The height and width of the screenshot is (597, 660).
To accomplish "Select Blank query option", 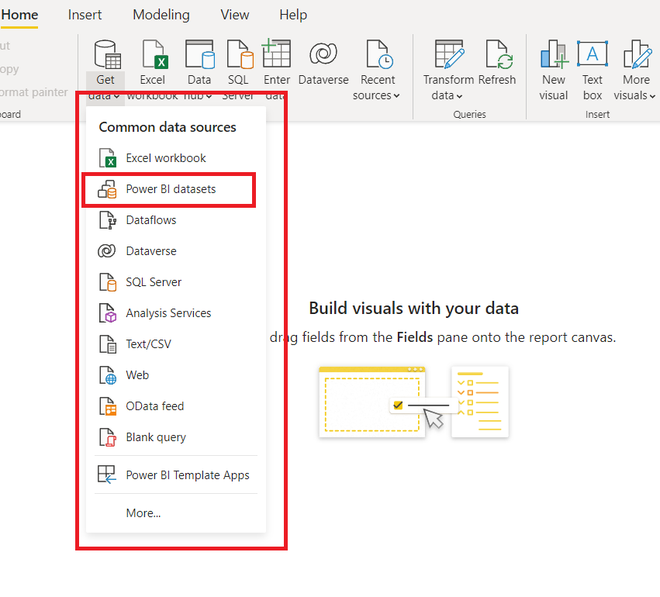I will [x=176, y=437].
